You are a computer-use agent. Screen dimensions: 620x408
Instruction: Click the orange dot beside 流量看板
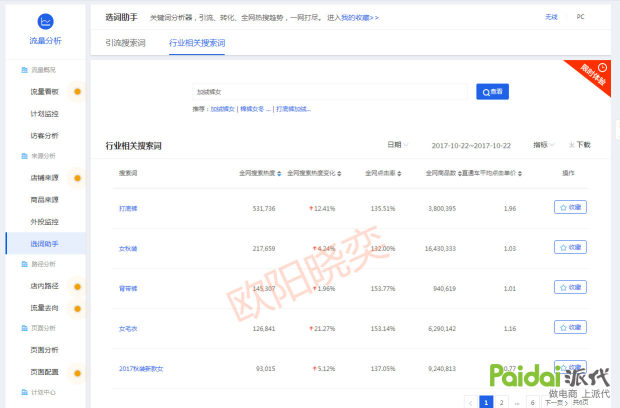pyautogui.click(x=78, y=92)
